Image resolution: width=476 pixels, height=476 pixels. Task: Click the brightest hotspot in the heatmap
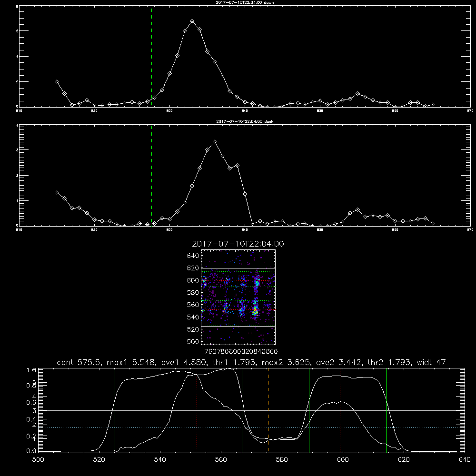tap(256, 311)
